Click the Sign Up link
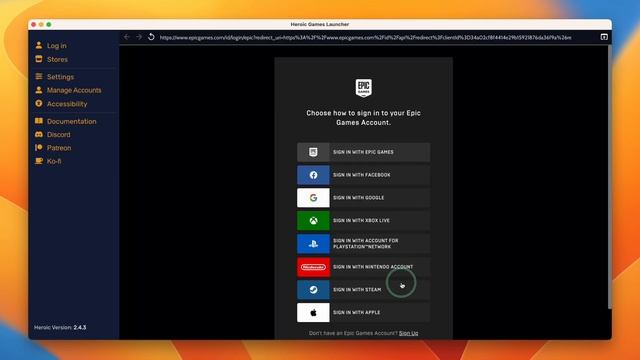 point(408,333)
